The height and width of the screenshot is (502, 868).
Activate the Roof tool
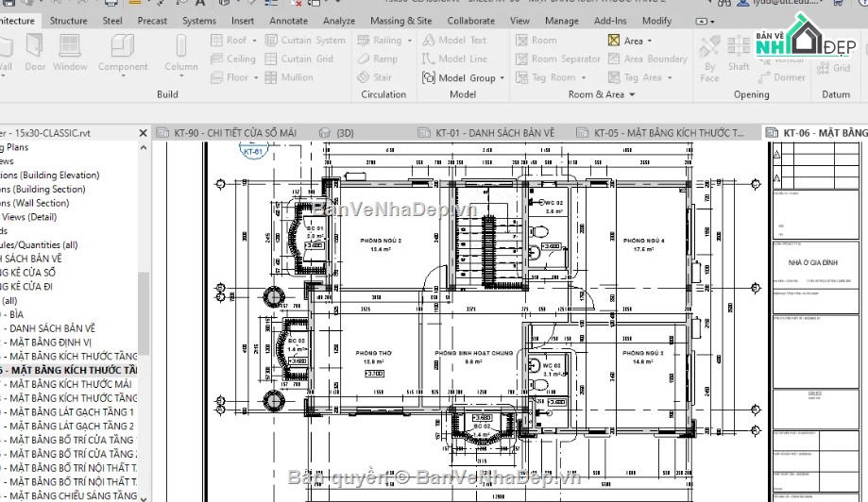[230, 41]
